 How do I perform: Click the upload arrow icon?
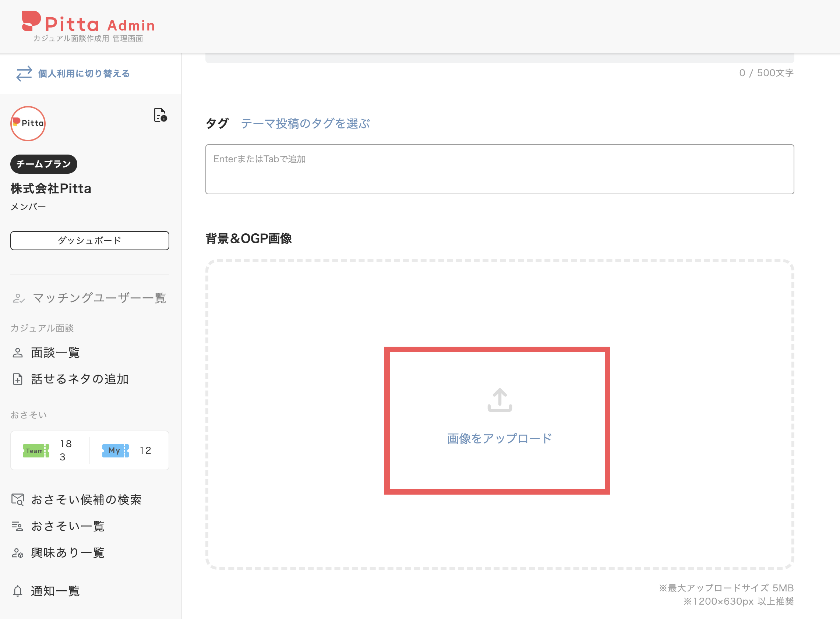[x=499, y=400]
